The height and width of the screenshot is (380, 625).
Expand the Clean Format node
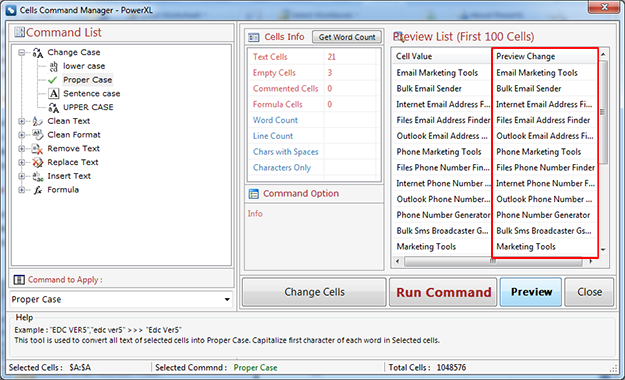[22, 135]
